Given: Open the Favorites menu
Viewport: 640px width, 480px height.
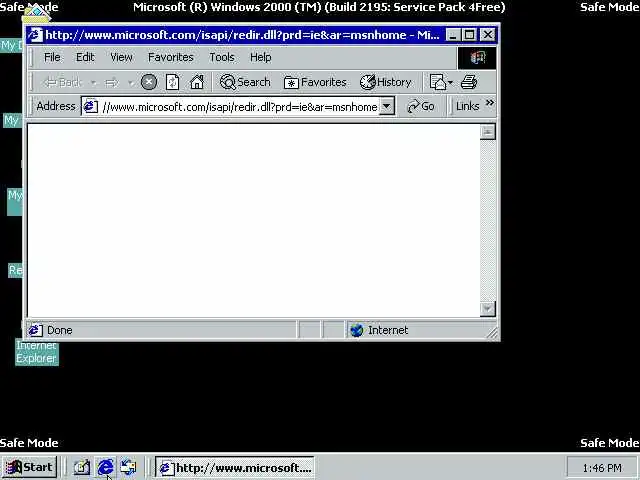Looking at the screenshot, I should tap(171, 57).
